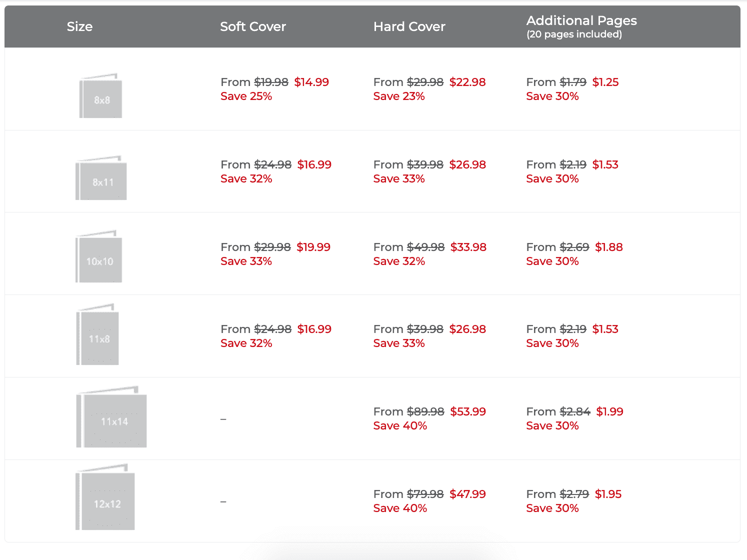Select the 8x8 soft cover $14.99 price
The height and width of the screenshot is (560, 747).
(x=311, y=82)
